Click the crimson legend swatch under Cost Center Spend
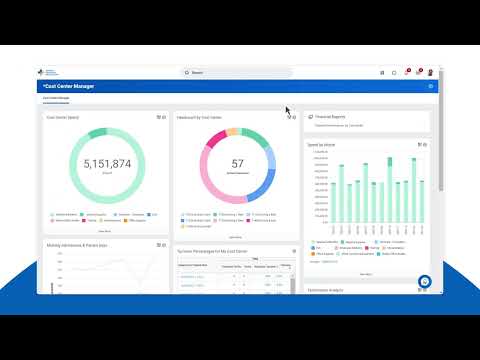This screenshot has width=480, height=360. pos(84,221)
